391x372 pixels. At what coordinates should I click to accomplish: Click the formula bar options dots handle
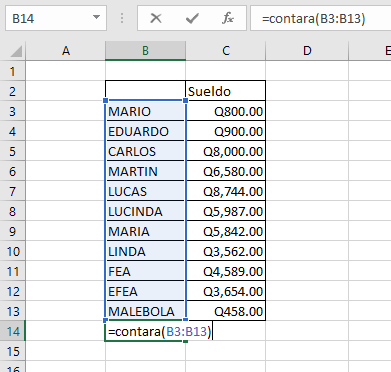tap(122, 18)
